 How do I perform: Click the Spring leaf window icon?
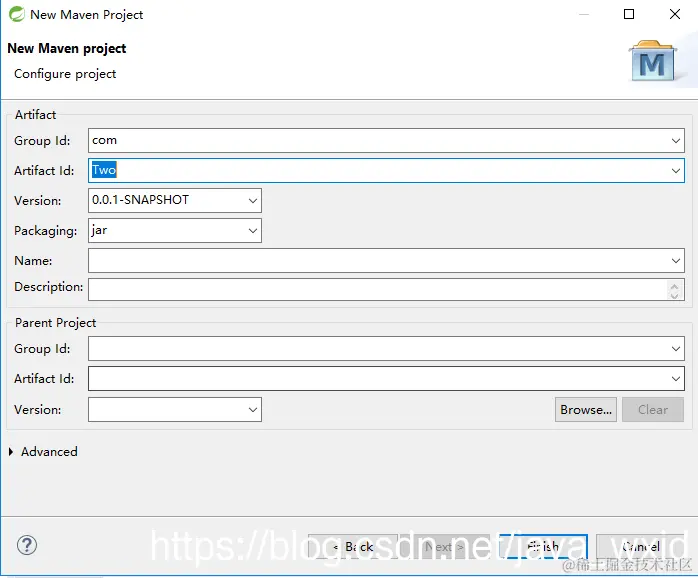pyautogui.click(x=17, y=14)
